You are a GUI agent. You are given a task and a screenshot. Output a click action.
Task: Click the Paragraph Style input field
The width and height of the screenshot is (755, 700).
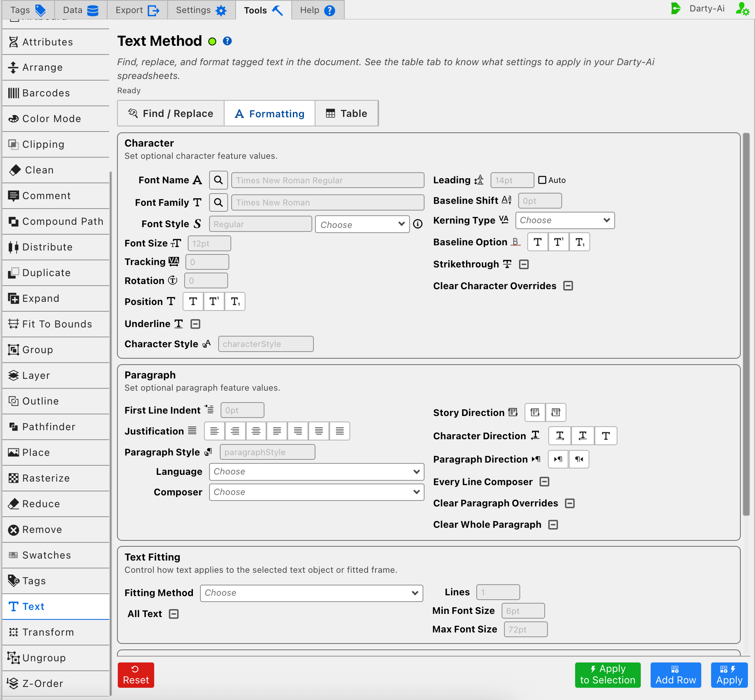point(268,452)
